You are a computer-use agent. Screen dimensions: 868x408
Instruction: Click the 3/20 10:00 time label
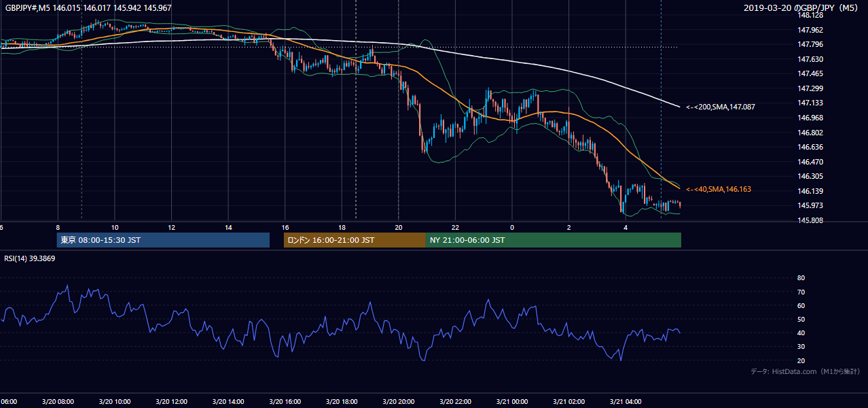(x=115, y=402)
